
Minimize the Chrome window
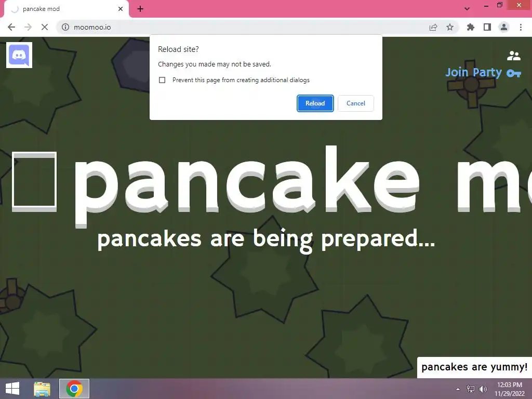point(486,6)
